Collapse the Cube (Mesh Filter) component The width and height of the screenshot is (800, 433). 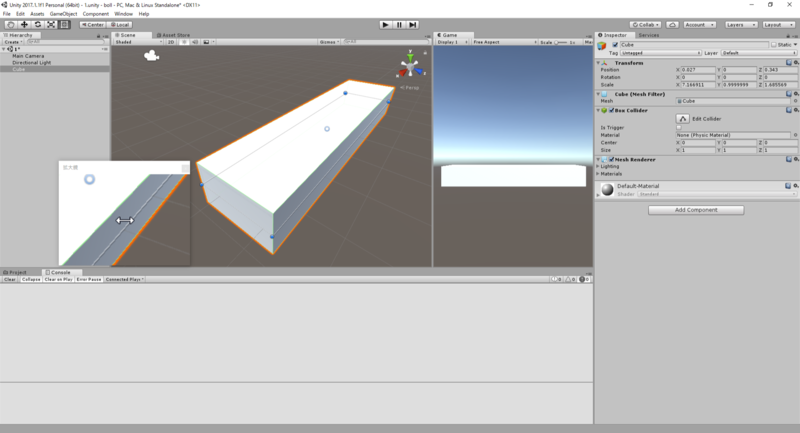pyautogui.click(x=598, y=94)
